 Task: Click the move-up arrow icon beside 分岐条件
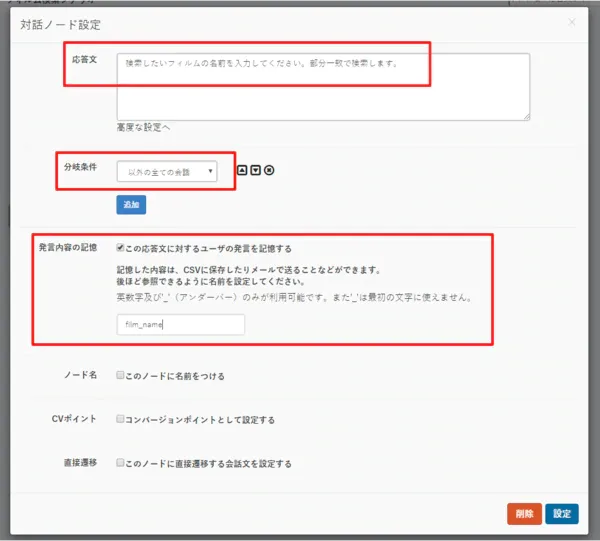pyautogui.click(x=242, y=170)
